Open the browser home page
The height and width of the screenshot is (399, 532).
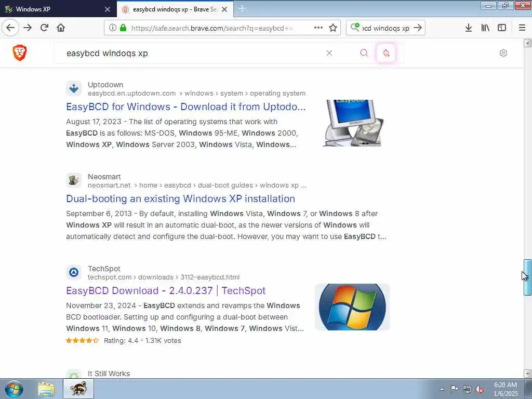tap(61, 28)
